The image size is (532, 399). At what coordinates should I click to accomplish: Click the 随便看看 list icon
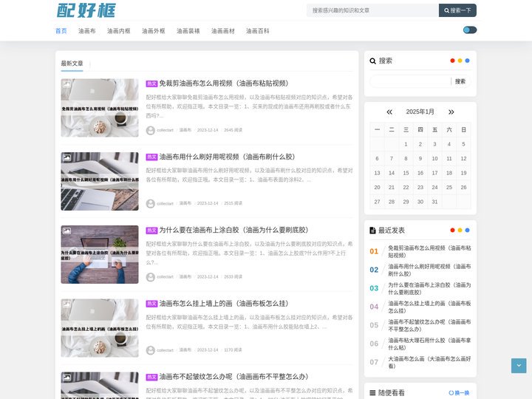372,393
